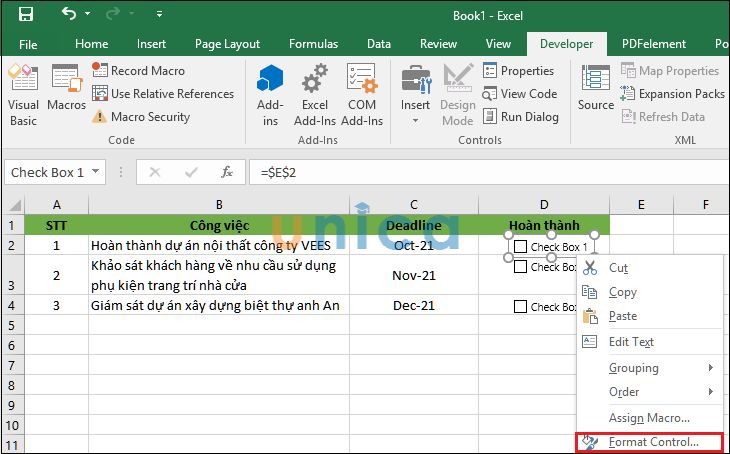Click Run Dialog
730x454 pixels.
coord(520,116)
